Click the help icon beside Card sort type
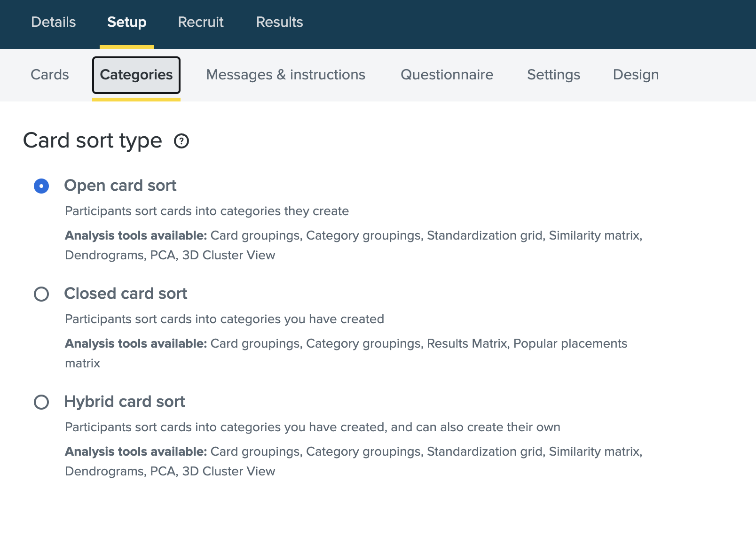The height and width of the screenshot is (544, 756). point(181,141)
